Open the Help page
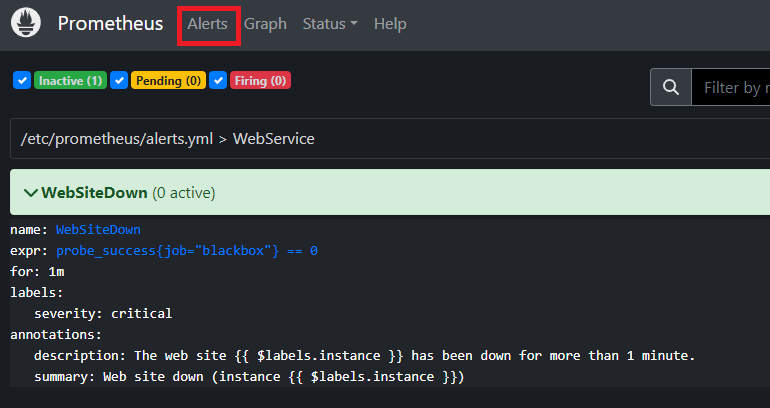 390,24
